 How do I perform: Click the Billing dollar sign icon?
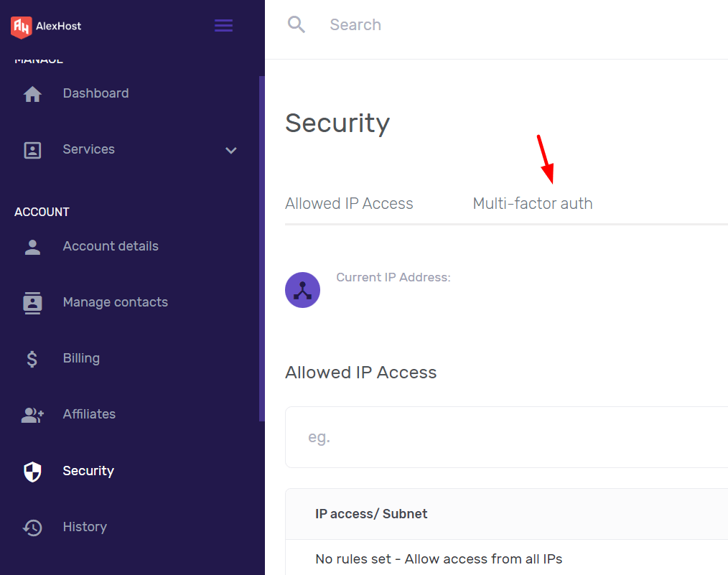pos(32,359)
